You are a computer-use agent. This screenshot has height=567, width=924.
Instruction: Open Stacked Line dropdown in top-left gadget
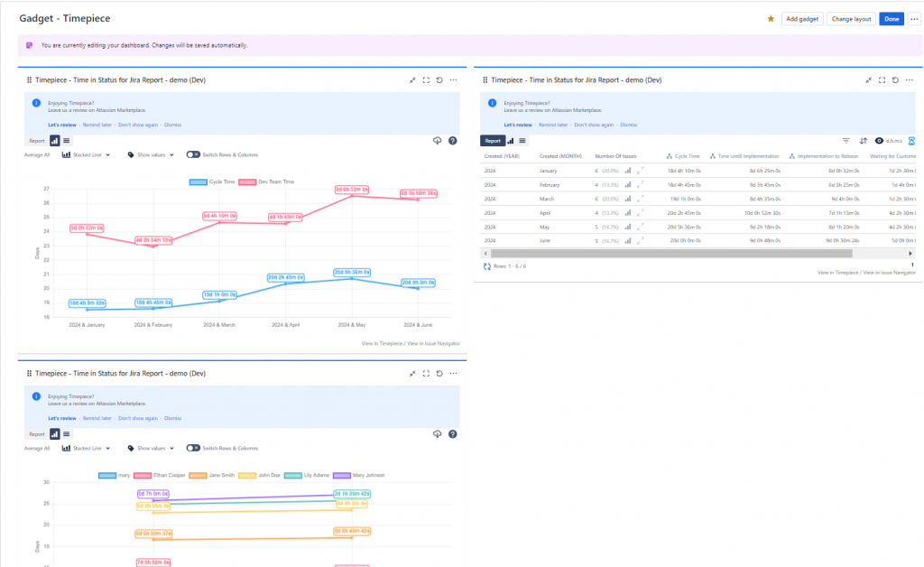click(86, 155)
